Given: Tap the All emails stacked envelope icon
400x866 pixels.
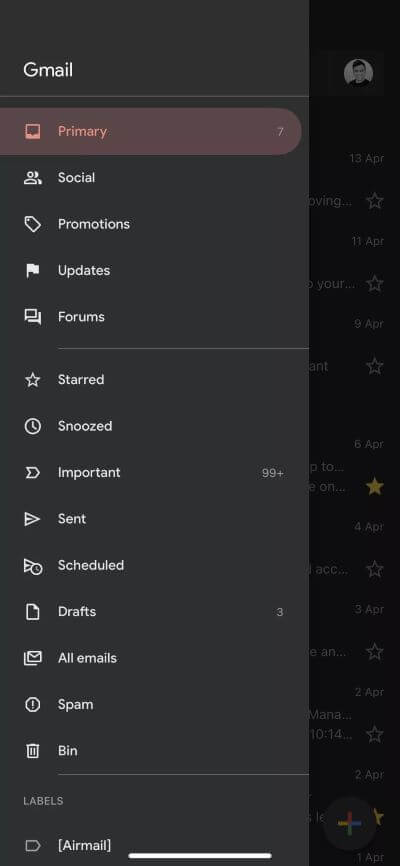Looking at the screenshot, I should pyautogui.click(x=33, y=658).
